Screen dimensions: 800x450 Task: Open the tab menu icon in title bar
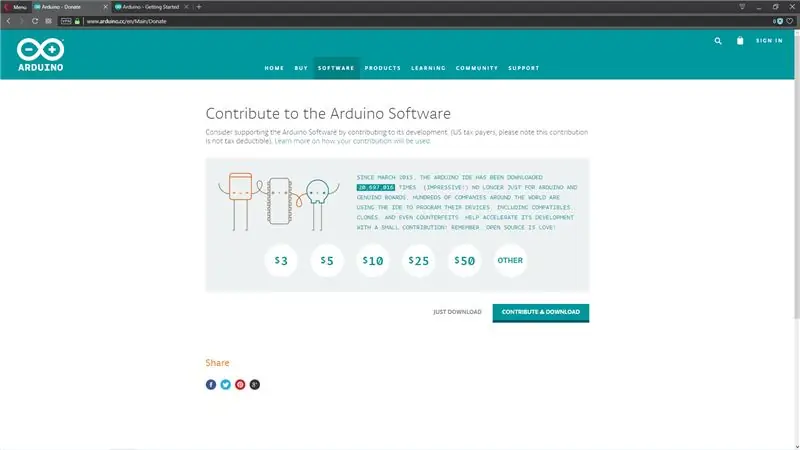(x=742, y=7)
